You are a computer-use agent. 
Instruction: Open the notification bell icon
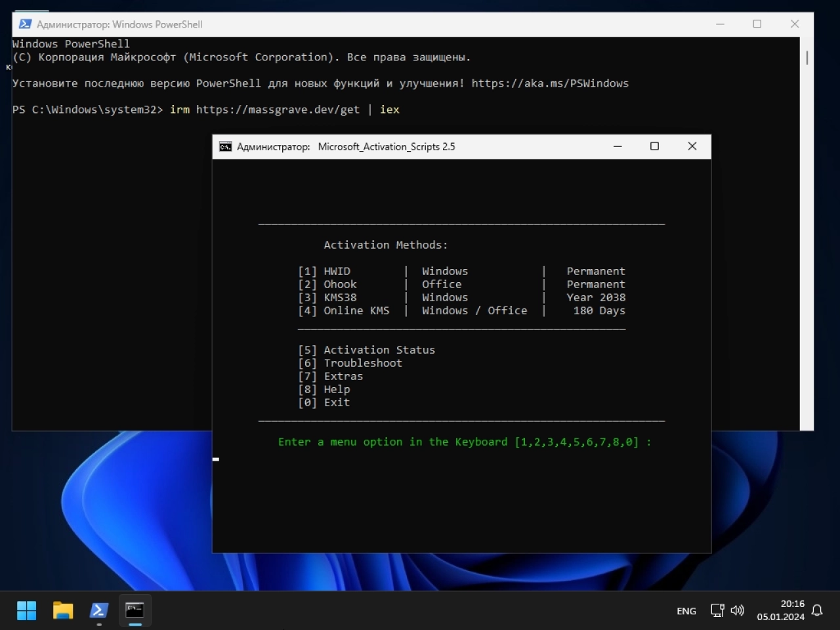click(817, 610)
